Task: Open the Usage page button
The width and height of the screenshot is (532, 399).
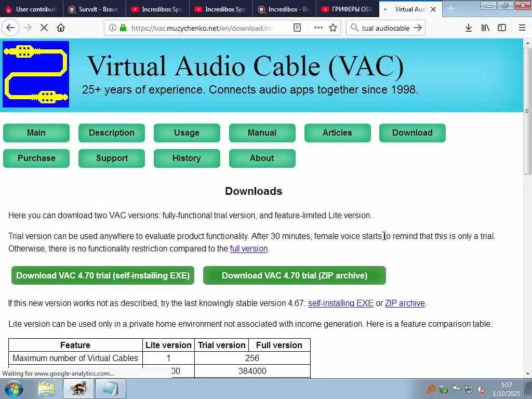Action: [187, 132]
